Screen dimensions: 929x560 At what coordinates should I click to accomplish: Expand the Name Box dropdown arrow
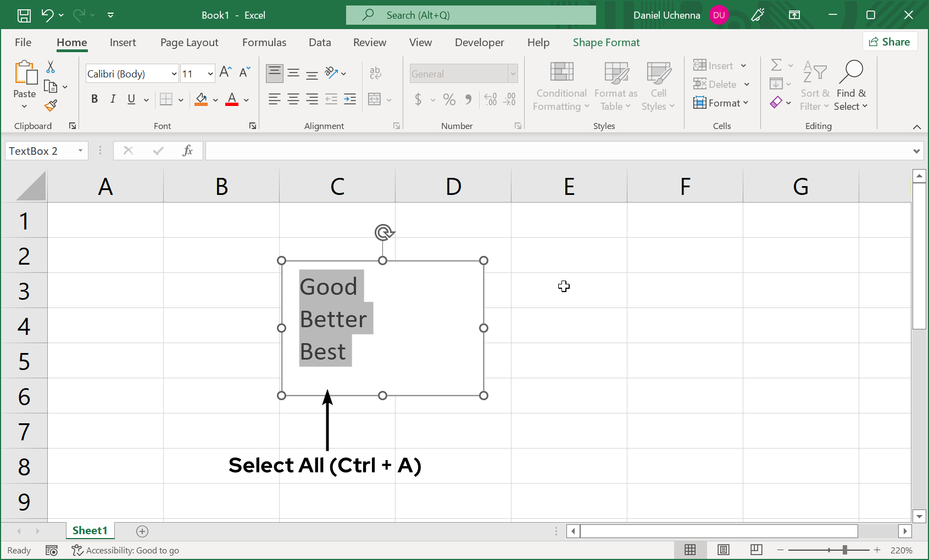[x=80, y=150]
